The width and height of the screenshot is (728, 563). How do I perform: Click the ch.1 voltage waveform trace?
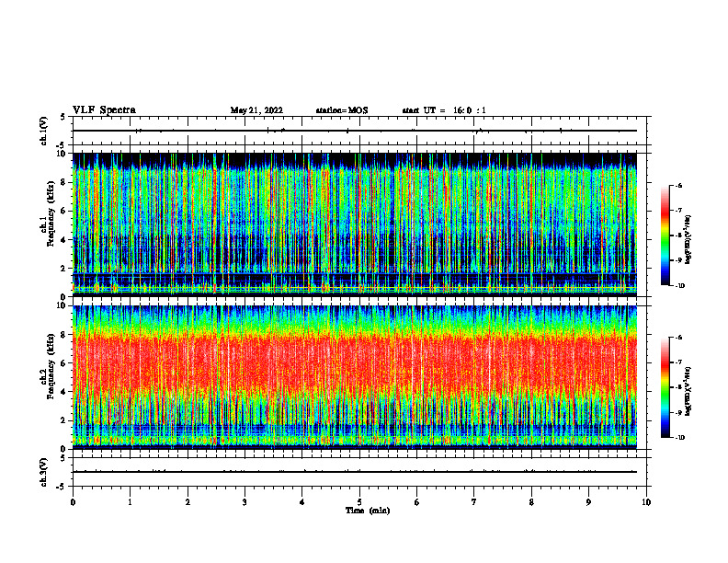(355, 131)
